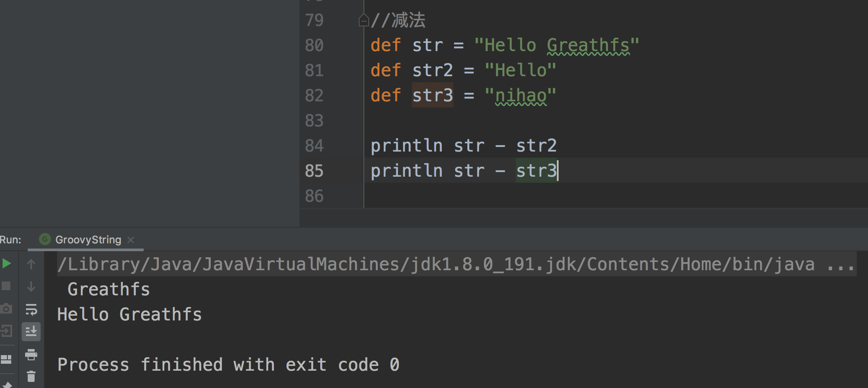868x388 pixels.
Task: Click the restore layout icon
Action: pyautogui.click(x=6, y=359)
